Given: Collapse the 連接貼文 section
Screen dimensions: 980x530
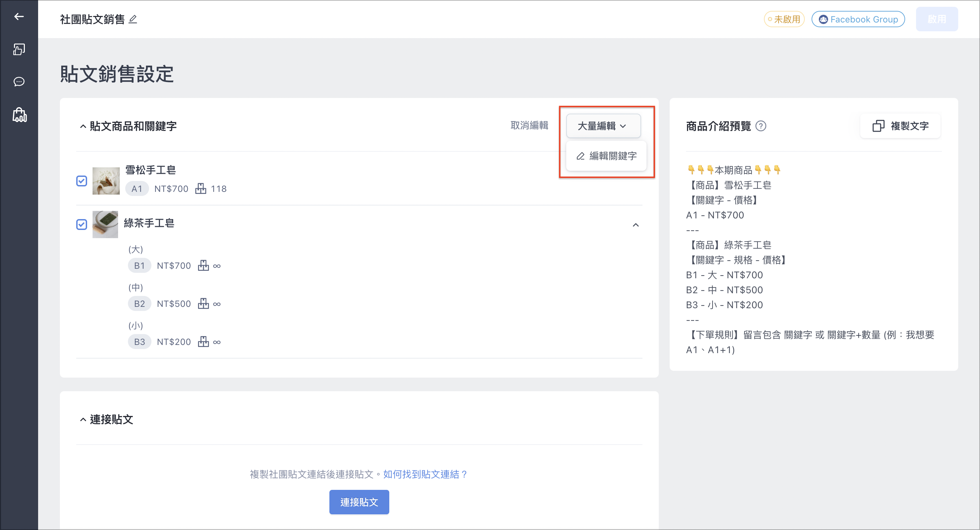Looking at the screenshot, I should (x=83, y=419).
